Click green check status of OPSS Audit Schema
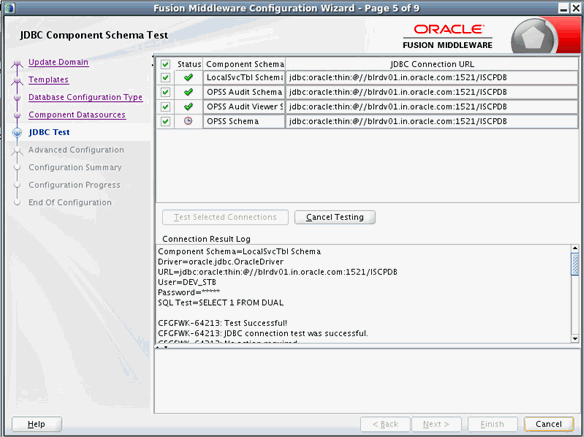The image size is (584, 437). click(188, 92)
